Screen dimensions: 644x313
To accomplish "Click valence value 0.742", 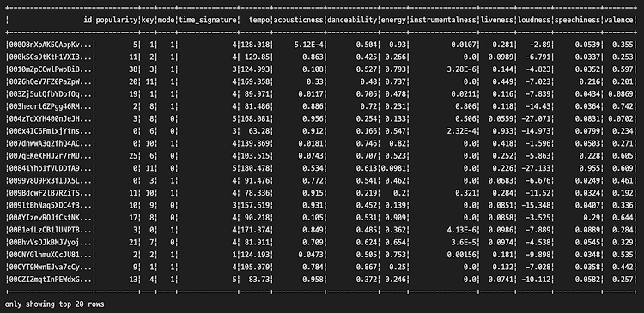I will coord(623,106).
